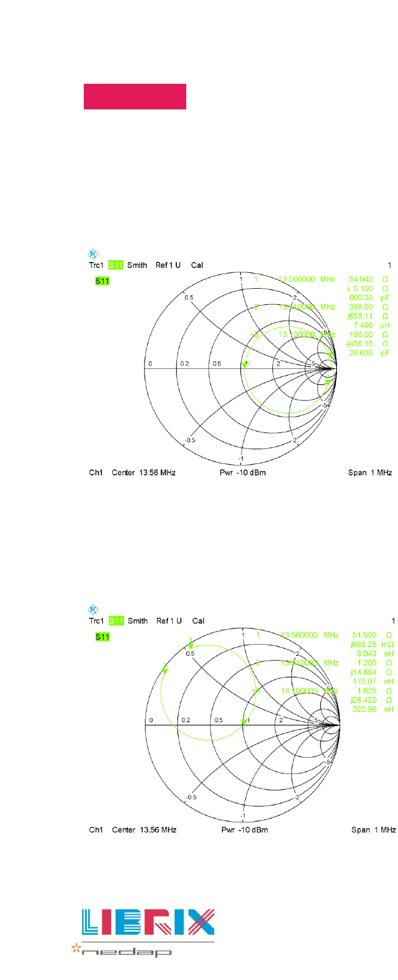This screenshot has height=980, width=398.
Task: Select marker 1 triangle on first chart center
Action: click(x=244, y=365)
